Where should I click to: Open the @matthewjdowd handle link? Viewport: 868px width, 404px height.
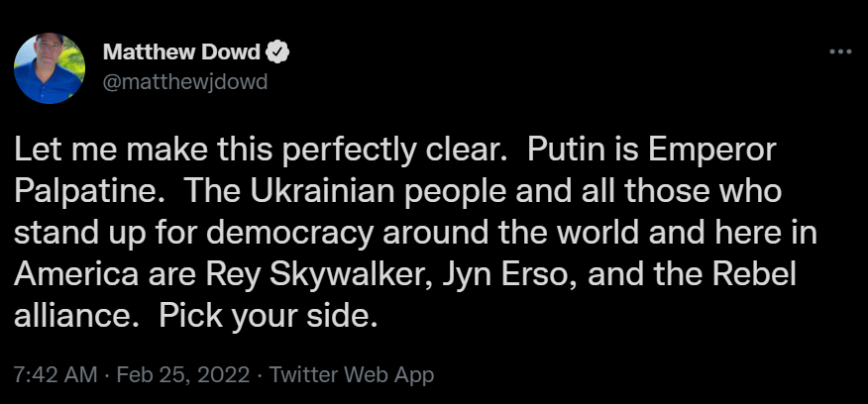(186, 80)
